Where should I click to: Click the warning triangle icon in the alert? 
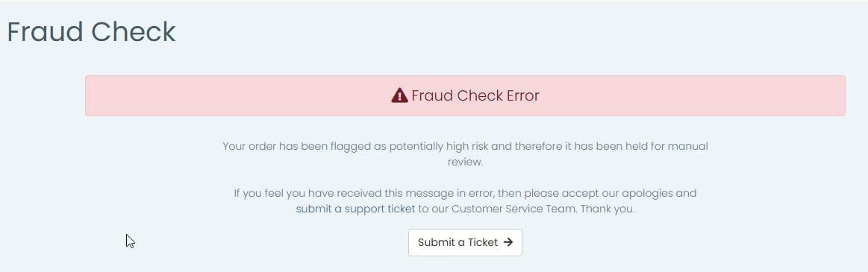(x=399, y=95)
